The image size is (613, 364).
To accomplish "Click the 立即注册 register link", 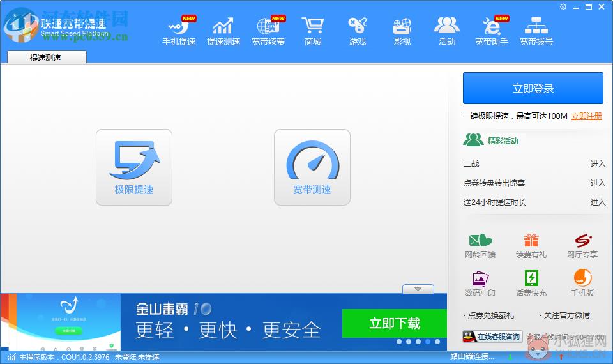I will pyautogui.click(x=586, y=116).
